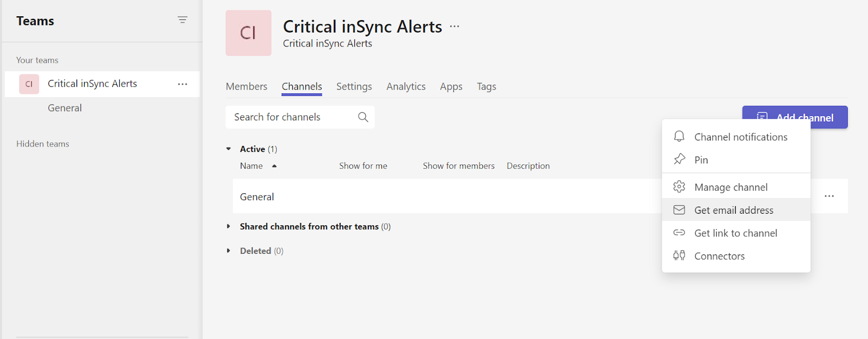Switch to the Members tab

click(x=246, y=86)
